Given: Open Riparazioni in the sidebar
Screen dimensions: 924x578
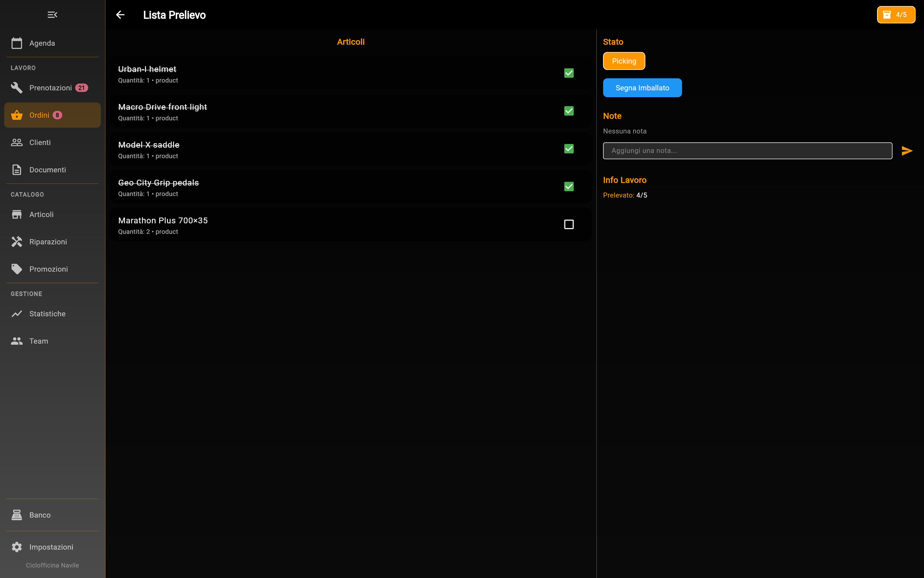Looking at the screenshot, I should coord(52,242).
